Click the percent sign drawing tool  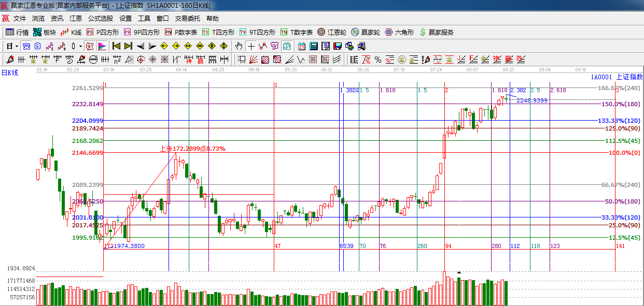[x=378, y=60]
